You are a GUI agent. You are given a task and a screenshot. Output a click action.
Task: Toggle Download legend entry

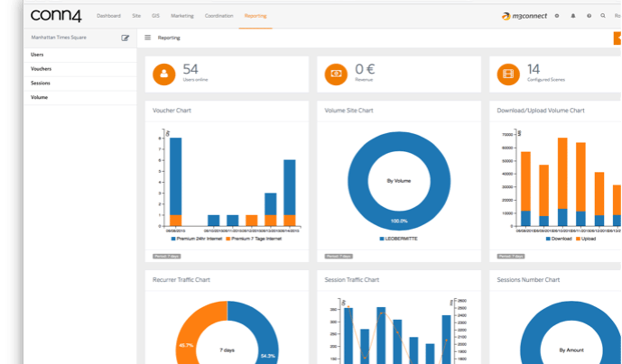click(559, 239)
